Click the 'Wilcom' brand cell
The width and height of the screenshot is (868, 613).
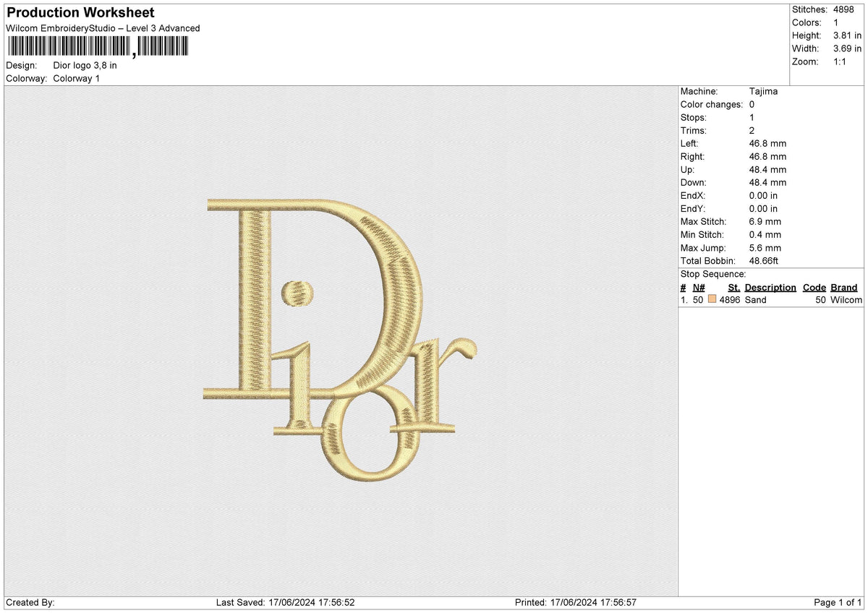(x=846, y=300)
